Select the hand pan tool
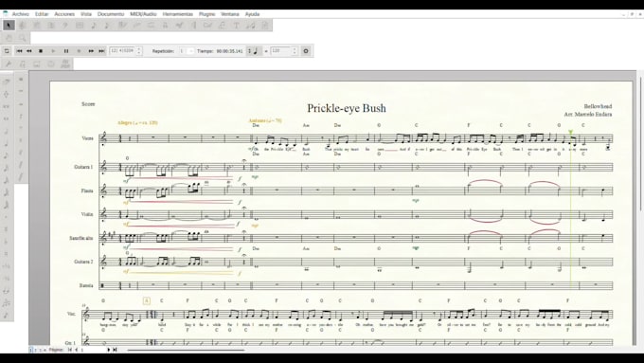 click(x=9, y=38)
